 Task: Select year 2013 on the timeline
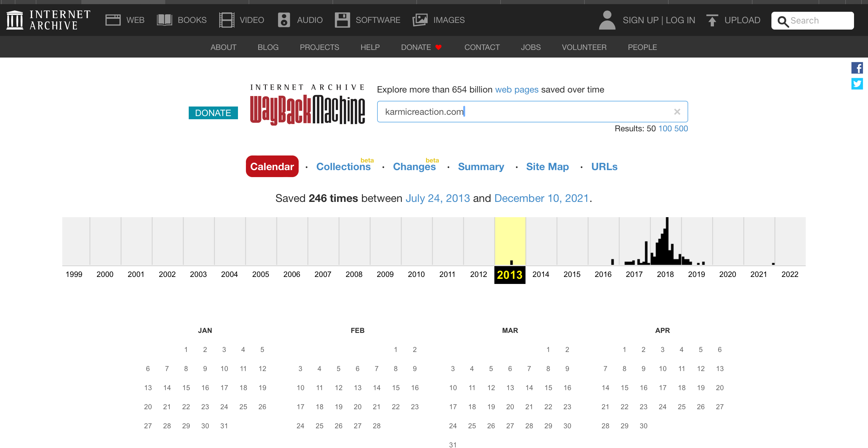click(510, 274)
